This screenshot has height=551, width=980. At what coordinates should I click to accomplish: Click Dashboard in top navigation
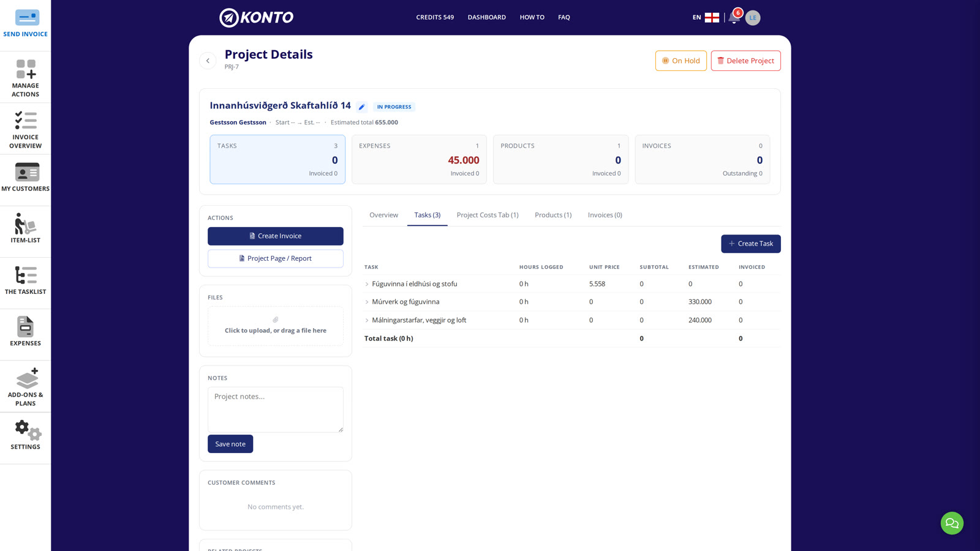pyautogui.click(x=487, y=17)
